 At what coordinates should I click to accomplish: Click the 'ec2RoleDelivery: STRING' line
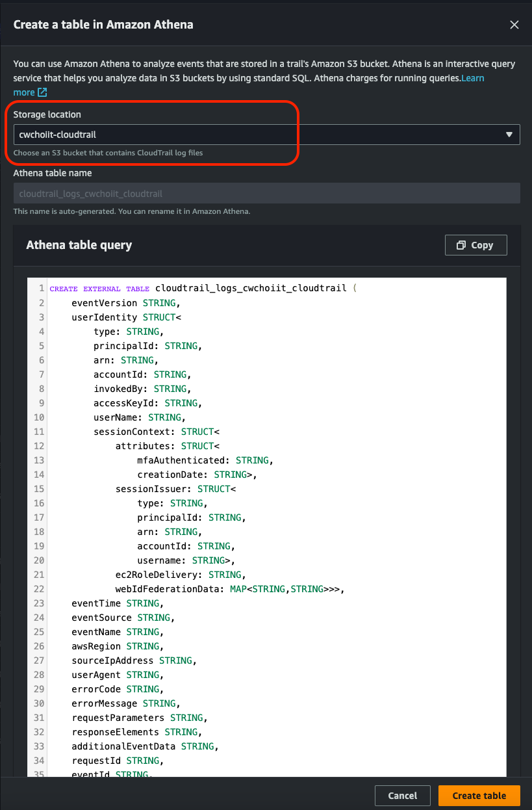181,575
